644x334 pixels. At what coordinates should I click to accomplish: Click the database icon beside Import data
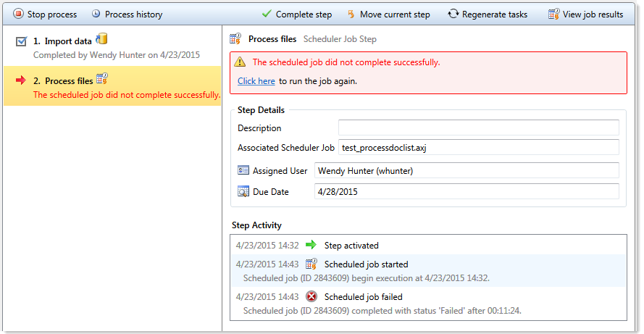tap(102, 39)
